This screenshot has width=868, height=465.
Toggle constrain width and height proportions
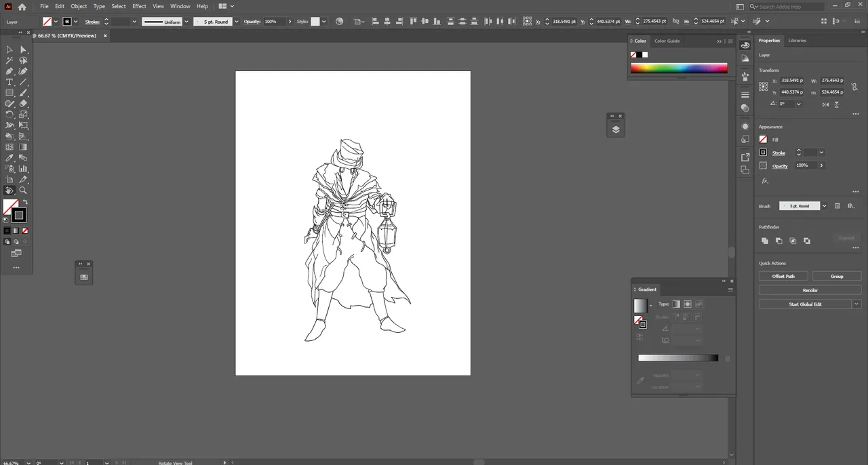(854, 87)
